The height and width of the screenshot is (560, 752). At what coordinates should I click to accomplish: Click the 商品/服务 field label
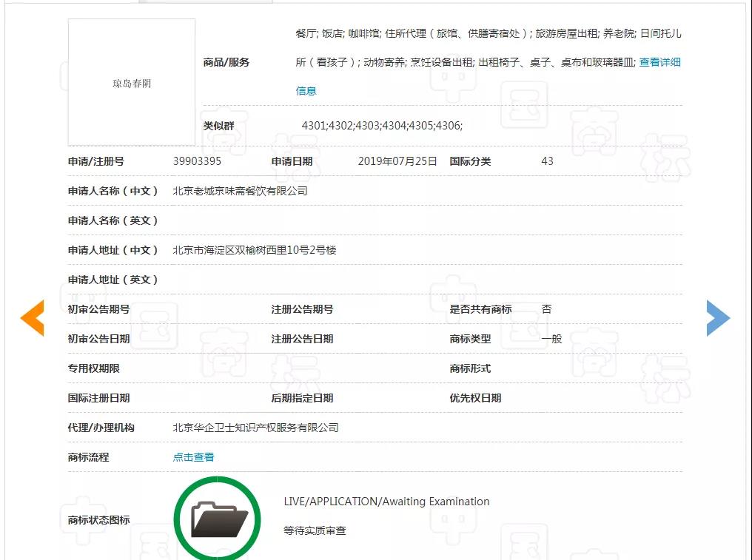(226, 62)
